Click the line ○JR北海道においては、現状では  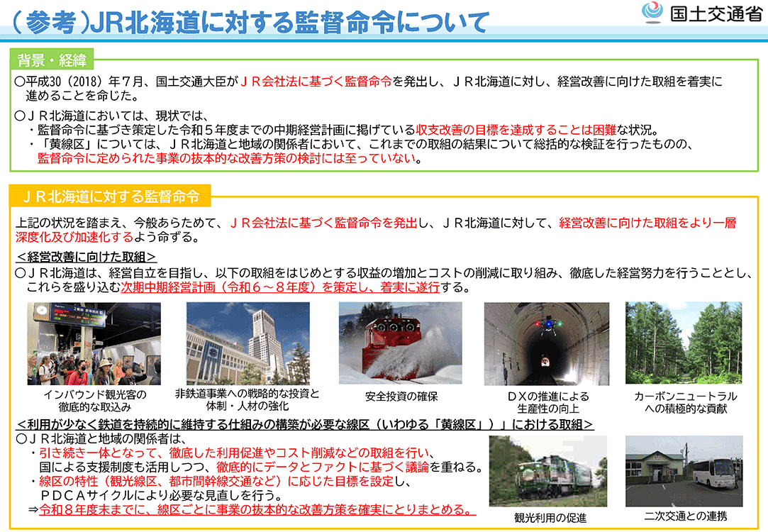[x=111, y=116]
